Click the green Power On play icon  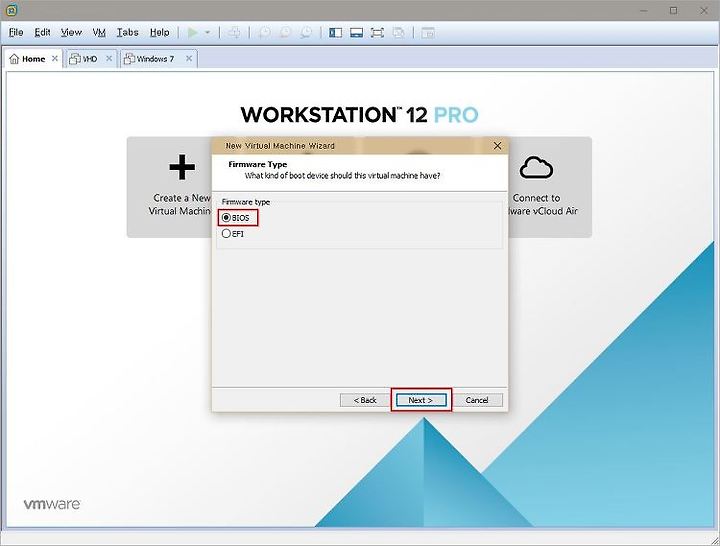click(193, 33)
